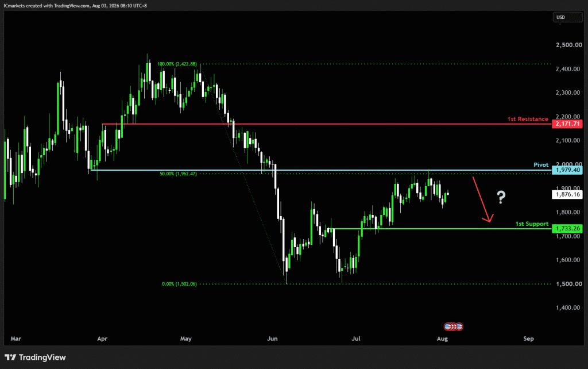
Task: Click the Jun label on time axis
Action: [272, 339]
